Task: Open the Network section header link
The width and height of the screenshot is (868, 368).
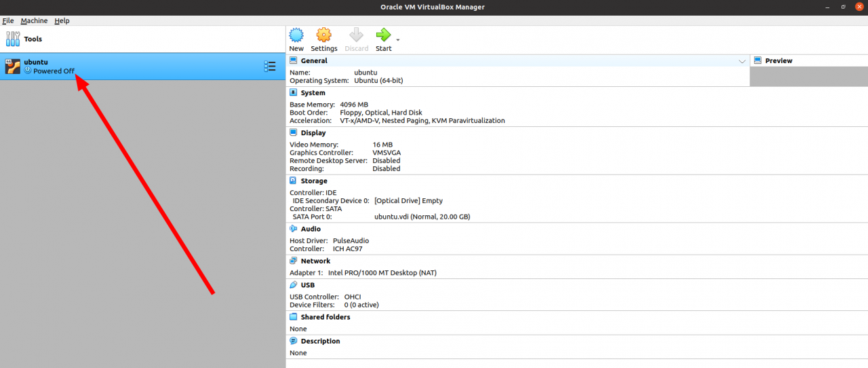Action: click(315, 261)
